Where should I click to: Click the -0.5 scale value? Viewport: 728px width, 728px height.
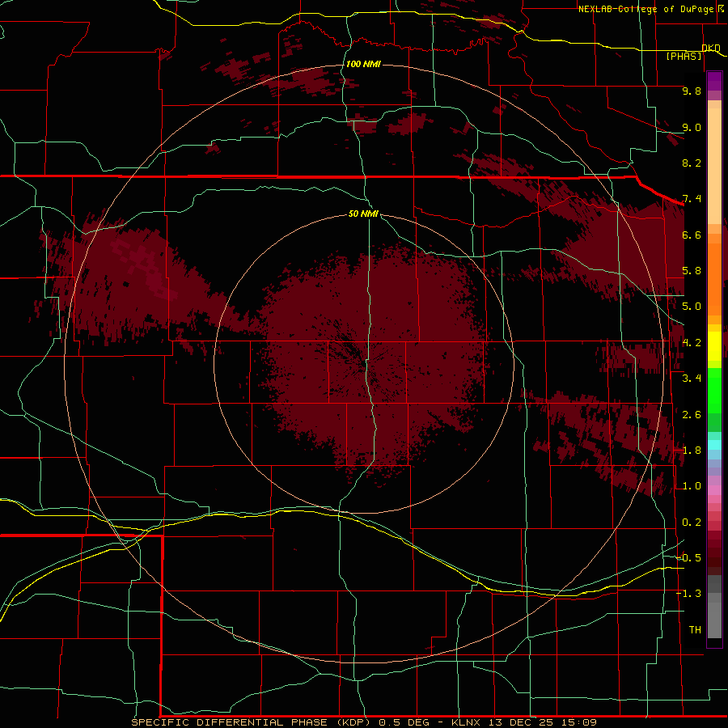pyautogui.click(x=688, y=557)
